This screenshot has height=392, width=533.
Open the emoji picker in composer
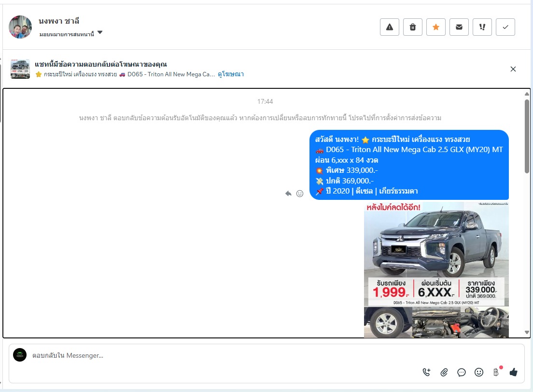(x=479, y=372)
